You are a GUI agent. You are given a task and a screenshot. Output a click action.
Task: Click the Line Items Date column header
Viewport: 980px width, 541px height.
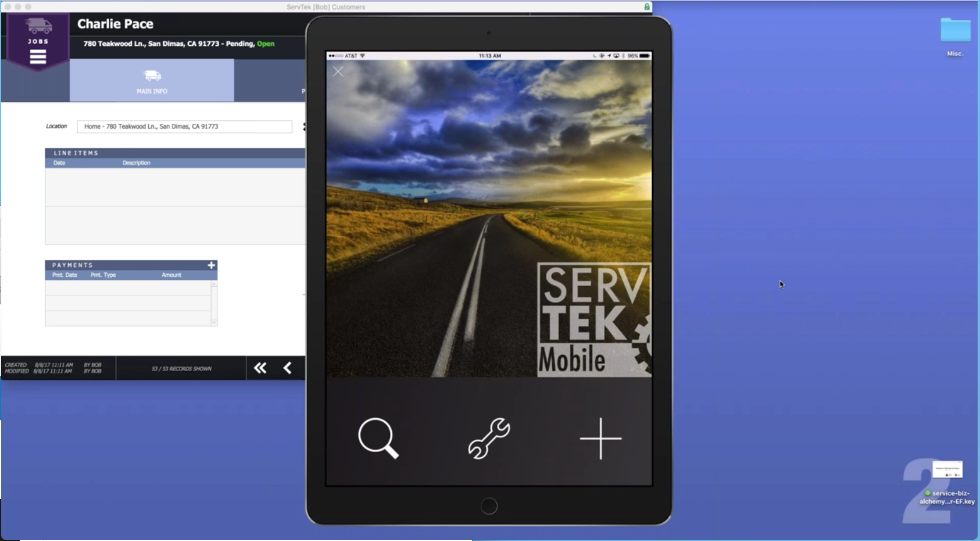(59, 163)
